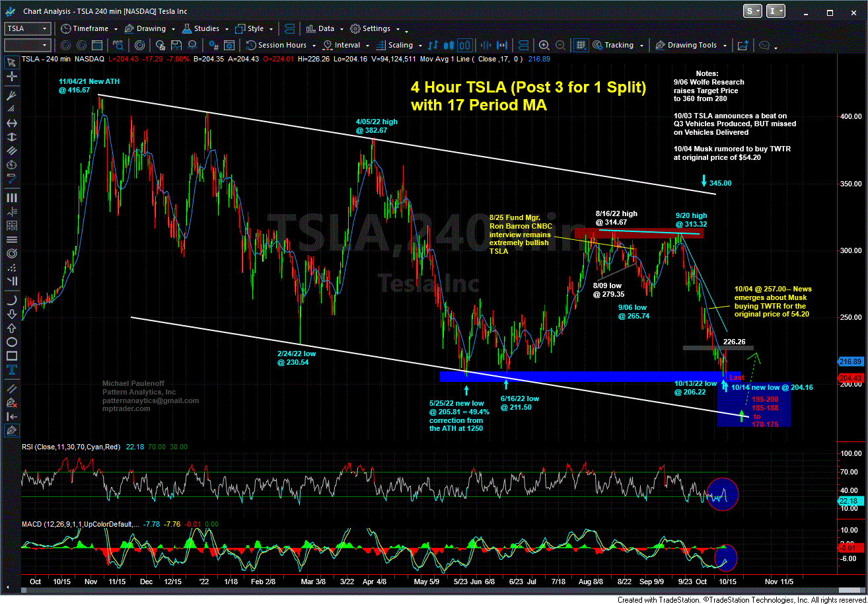Click the 345.00 target price label
This screenshot has height=604, width=868.
pyautogui.click(x=720, y=183)
